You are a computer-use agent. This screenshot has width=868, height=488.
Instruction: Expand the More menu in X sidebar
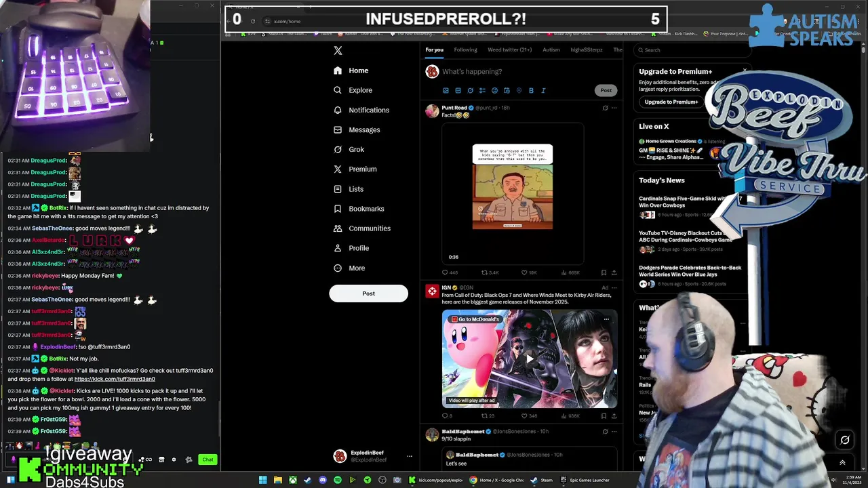(x=349, y=268)
